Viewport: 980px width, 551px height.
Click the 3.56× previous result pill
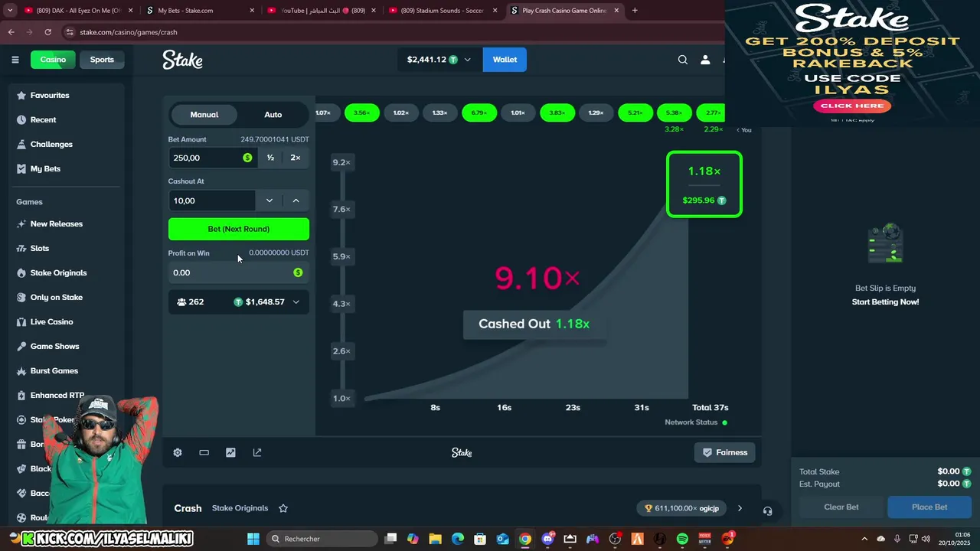pos(362,112)
